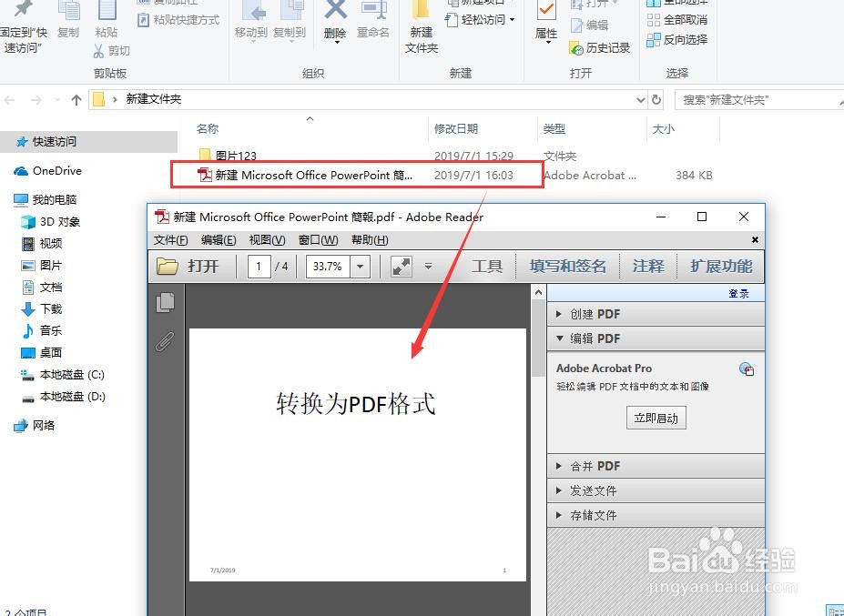This screenshot has width=844, height=616.
Task: Collapse the Edit PDF section
Action: (x=656, y=338)
